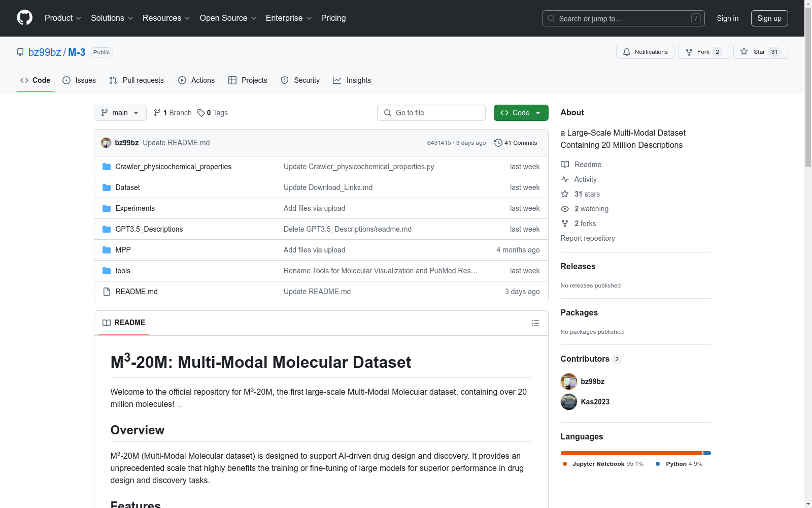Click the orange Jupyter language bar
812x508 pixels.
click(x=631, y=453)
